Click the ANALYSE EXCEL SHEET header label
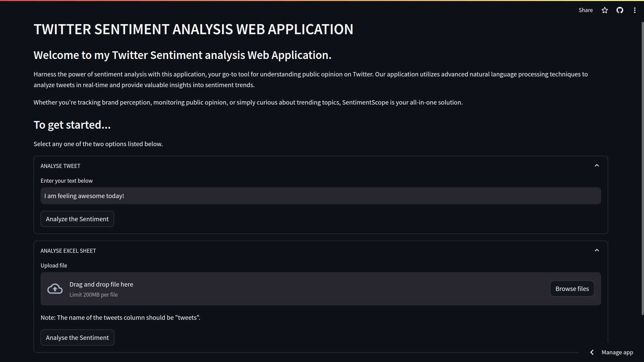The width and height of the screenshot is (644, 362). [68, 251]
